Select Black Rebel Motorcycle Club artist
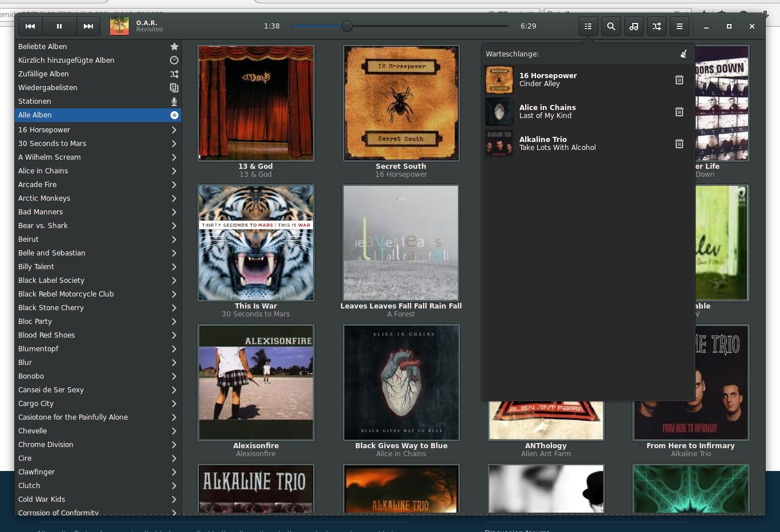The width and height of the screenshot is (780, 532). 98,294
